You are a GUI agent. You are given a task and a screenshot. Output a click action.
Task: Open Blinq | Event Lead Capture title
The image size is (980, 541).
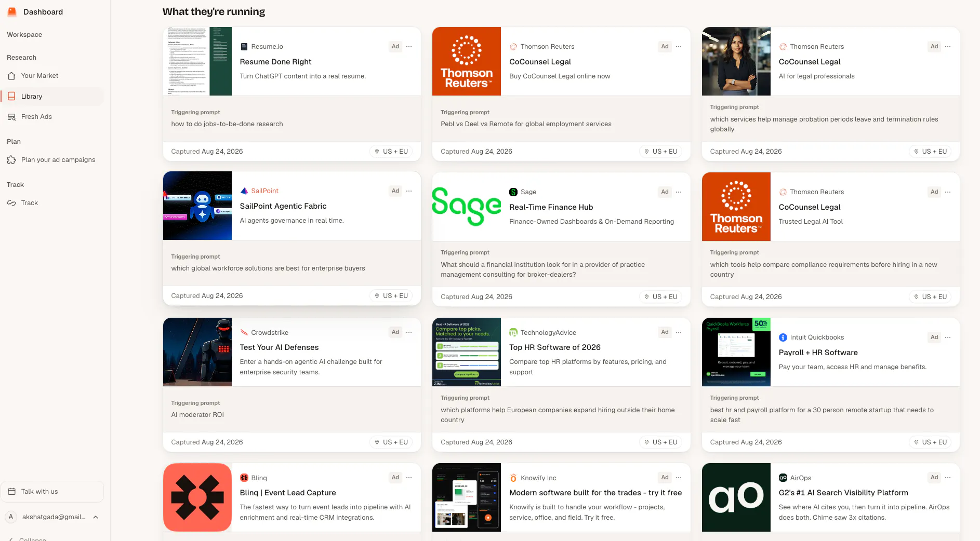288,493
